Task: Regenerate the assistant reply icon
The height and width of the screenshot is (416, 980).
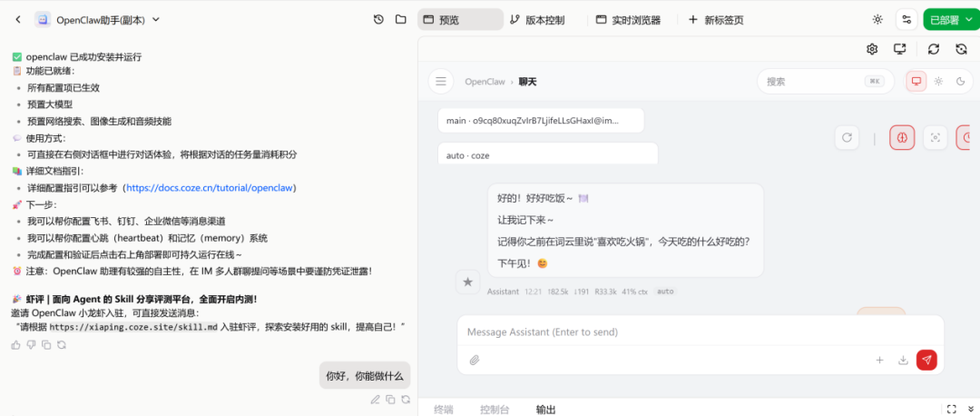Action: pyautogui.click(x=62, y=344)
